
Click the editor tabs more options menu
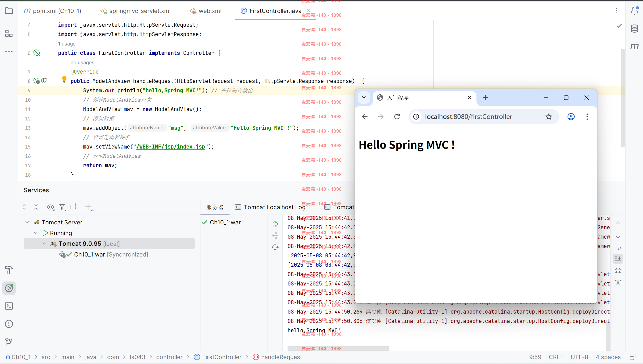616,11
